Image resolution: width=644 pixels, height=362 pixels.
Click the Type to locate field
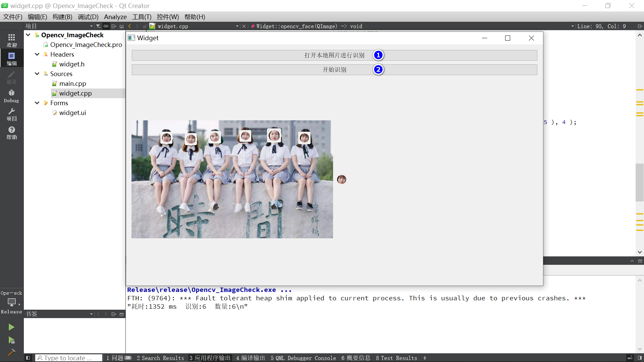pos(69,358)
